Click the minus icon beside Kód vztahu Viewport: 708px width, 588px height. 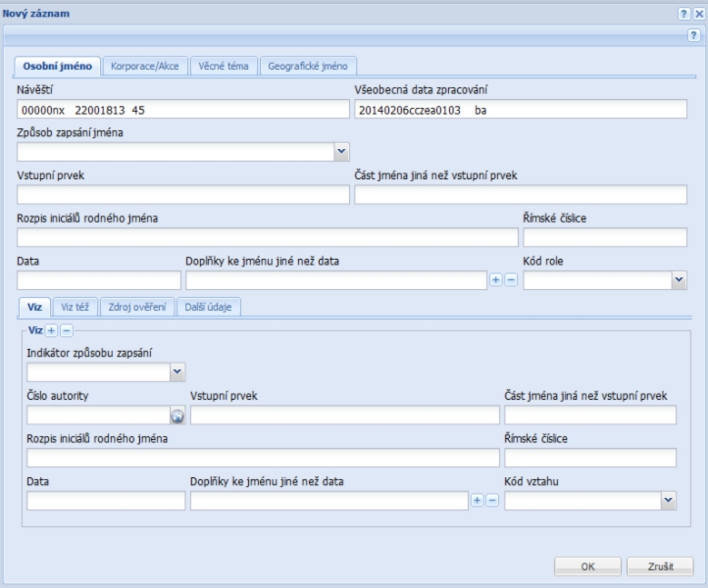pyautogui.click(x=492, y=500)
